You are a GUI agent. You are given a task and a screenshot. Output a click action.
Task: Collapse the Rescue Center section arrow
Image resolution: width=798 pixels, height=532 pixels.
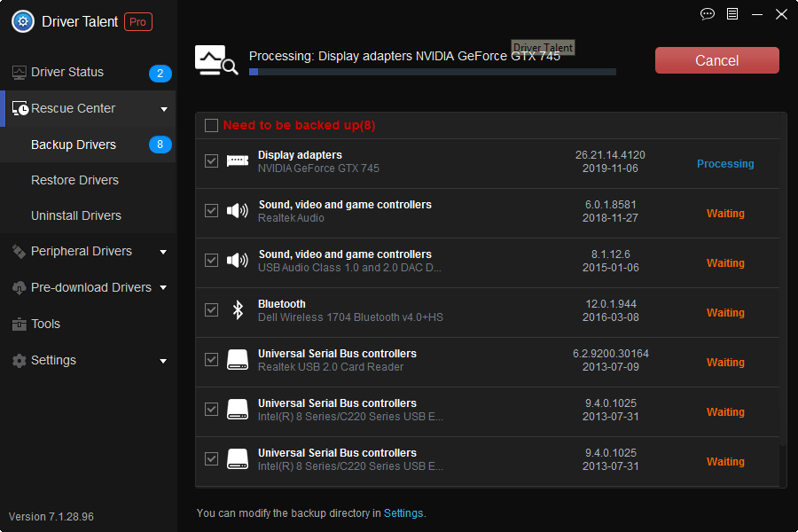click(x=163, y=109)
